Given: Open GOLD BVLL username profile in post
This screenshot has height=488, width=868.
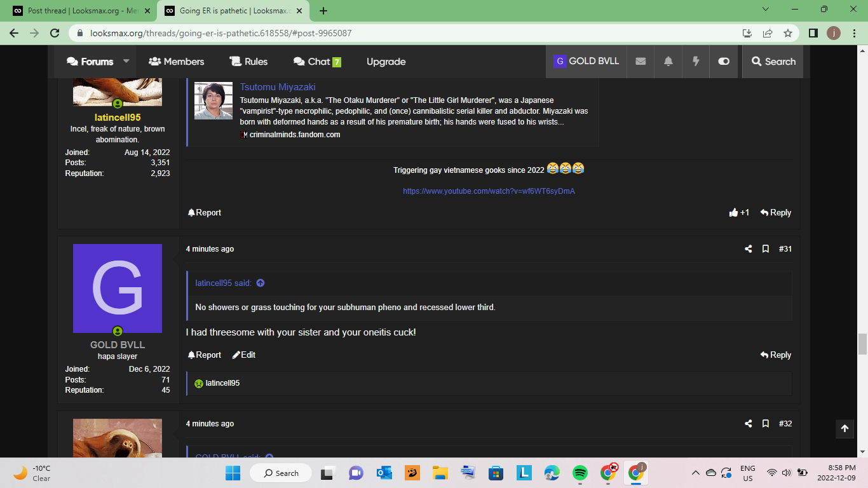Looking at the screenshot, I should 118,345.
